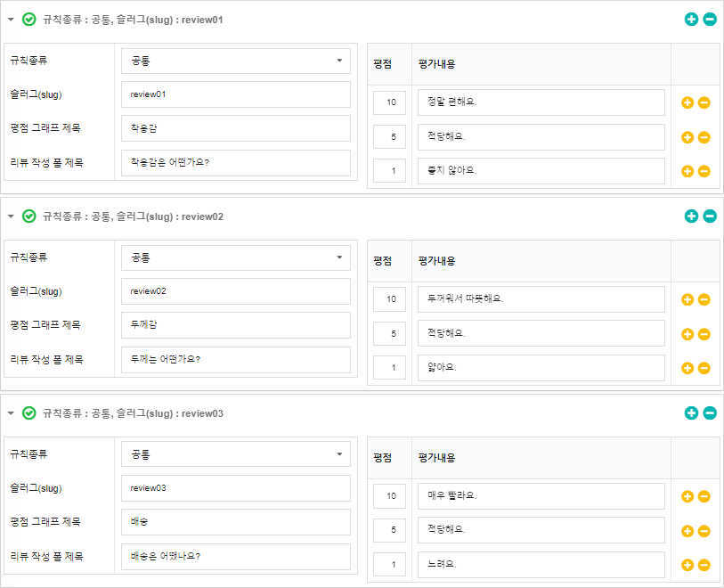
Task: Click teal plus icon in review01 header
Action: pos(691,19)
